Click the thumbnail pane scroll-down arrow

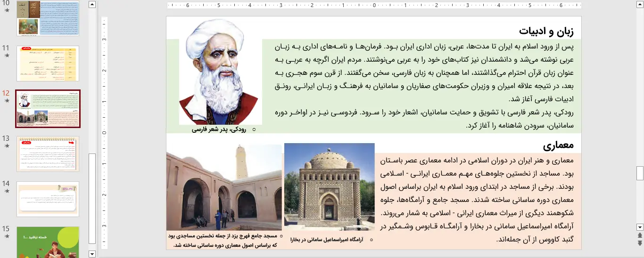pyautogui.click(x=92, y=254)
